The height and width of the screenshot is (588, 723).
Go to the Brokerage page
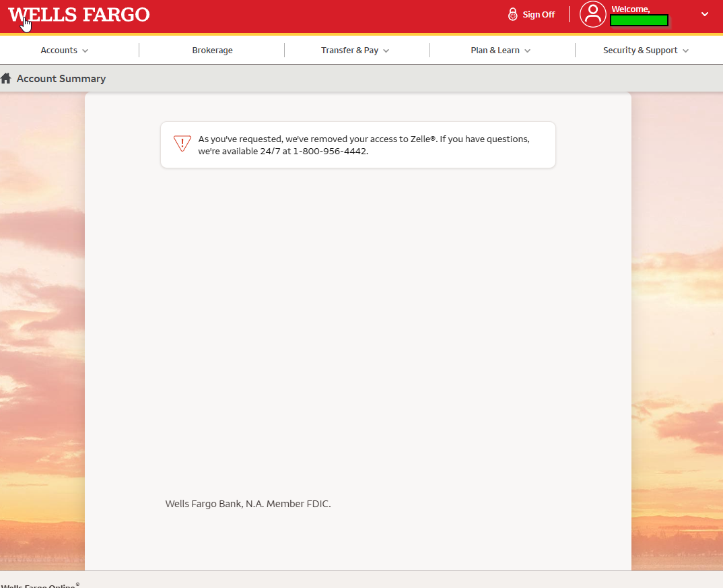coord(212,51)
